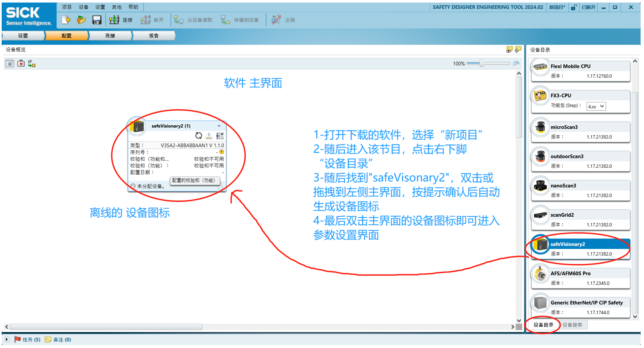Adjust the zoom slider handle at 100%
Screen dimensions: 644x348
(482, 63)
